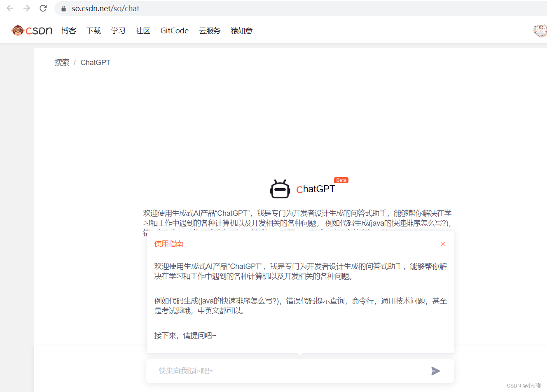The width and height of the screenshot is (547, 392).
Task: Click the 使用指南 title text
Action: coord(169,244)
